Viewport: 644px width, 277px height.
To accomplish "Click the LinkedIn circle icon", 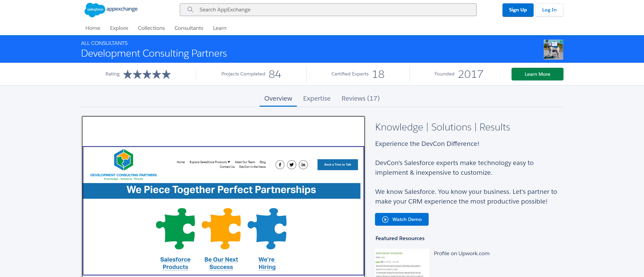I will (303, 165).
